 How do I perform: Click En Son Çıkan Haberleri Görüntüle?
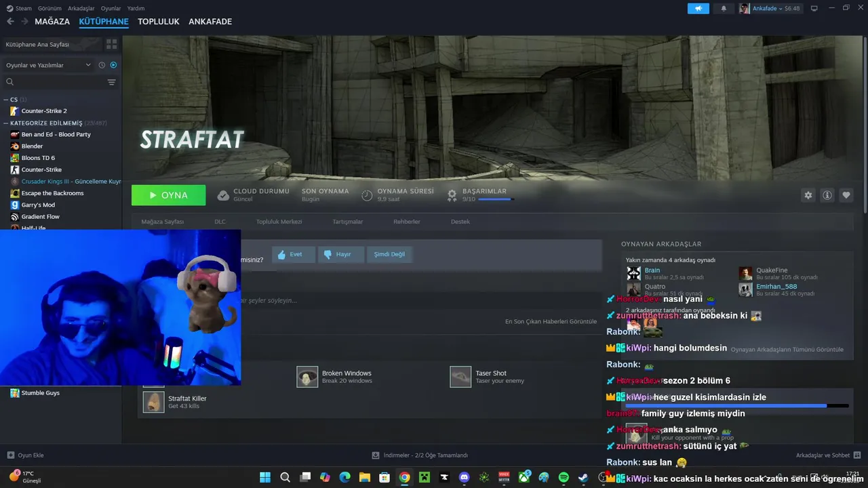551,321
